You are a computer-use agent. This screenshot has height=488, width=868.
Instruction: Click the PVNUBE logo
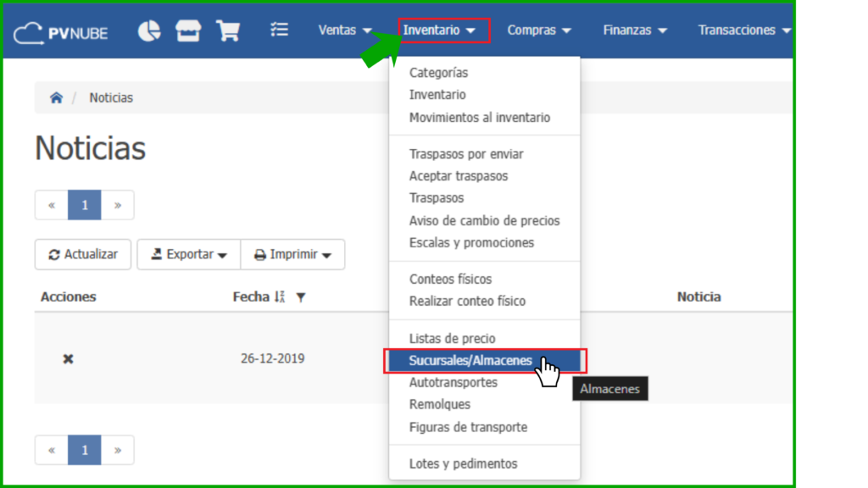pyautogui.click(x=61, y=32)
